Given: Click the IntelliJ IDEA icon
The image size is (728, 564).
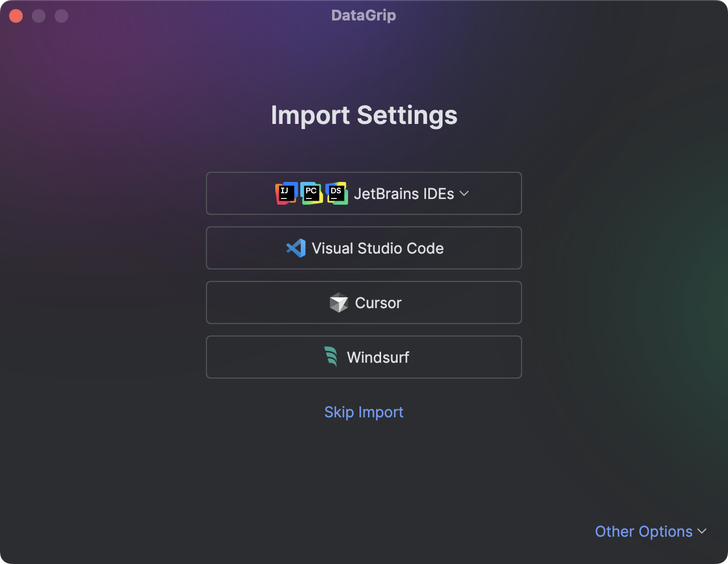Looking at the screenshot, I should click(286, 193).
